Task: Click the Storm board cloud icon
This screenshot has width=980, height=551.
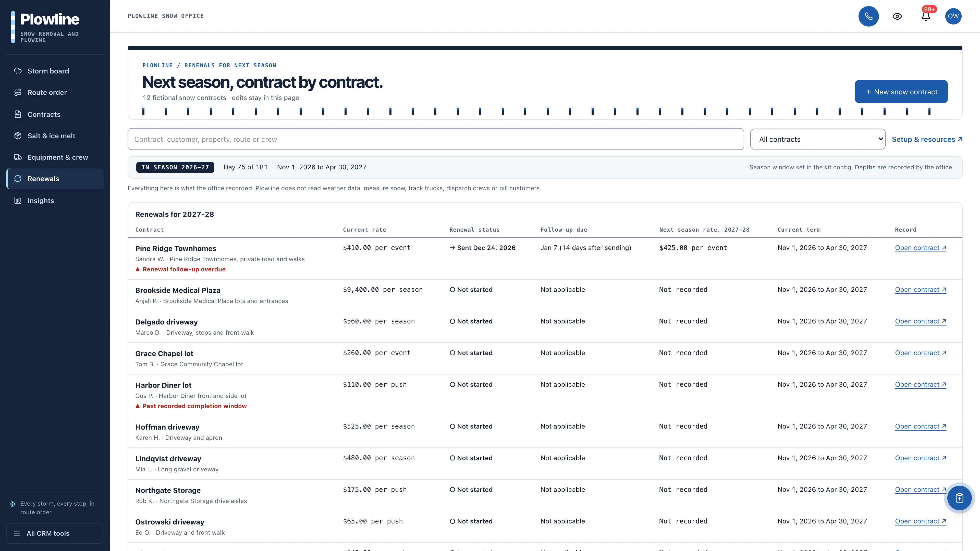Action: coord(18,71)
